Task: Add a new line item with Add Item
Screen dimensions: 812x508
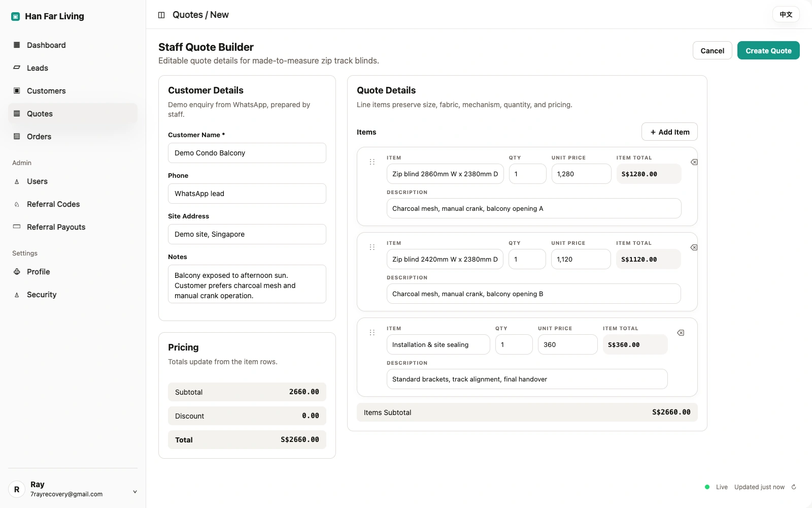Action: (x=669, y=132)
